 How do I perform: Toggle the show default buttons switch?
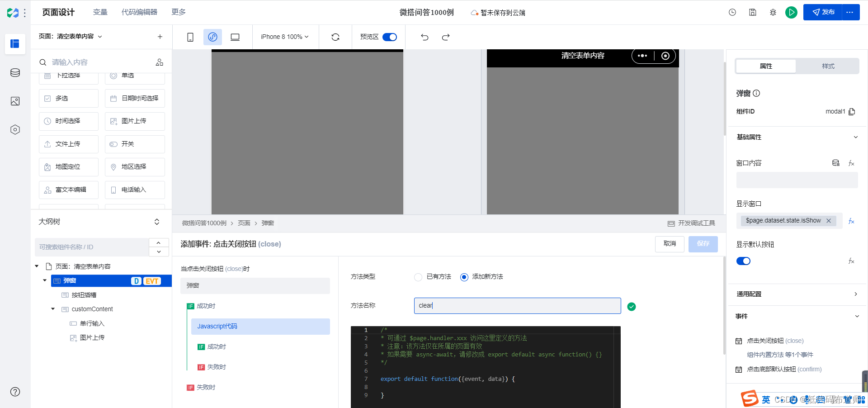pyautogui.click(x=743, y=261)
